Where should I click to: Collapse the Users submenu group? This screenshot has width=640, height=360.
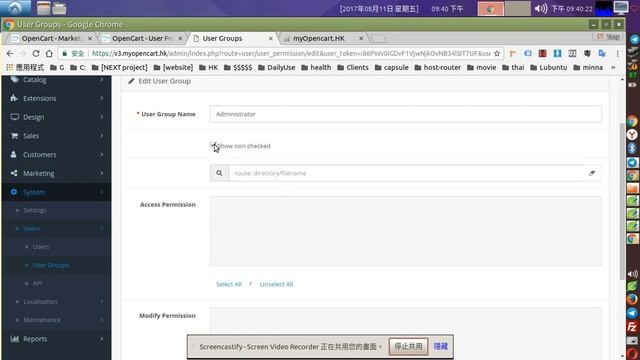pyautogui.click(x=56, y=229)
